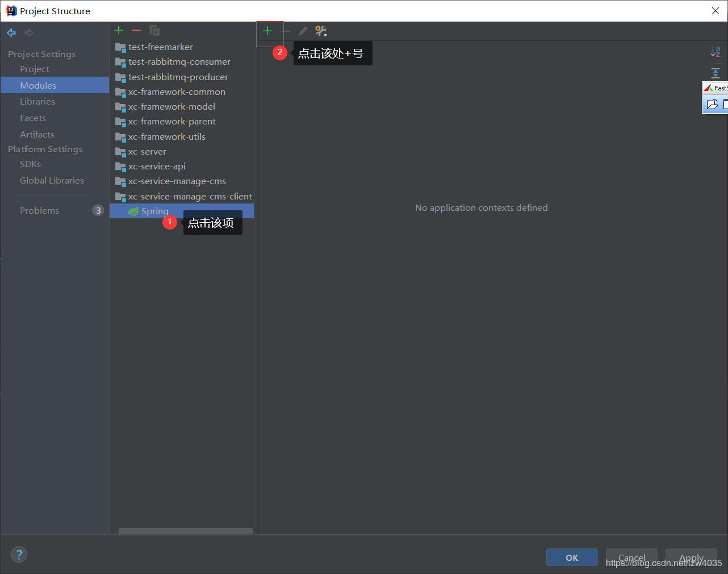
Task: Click the Cancel button
Action: [x=631, y=558]
